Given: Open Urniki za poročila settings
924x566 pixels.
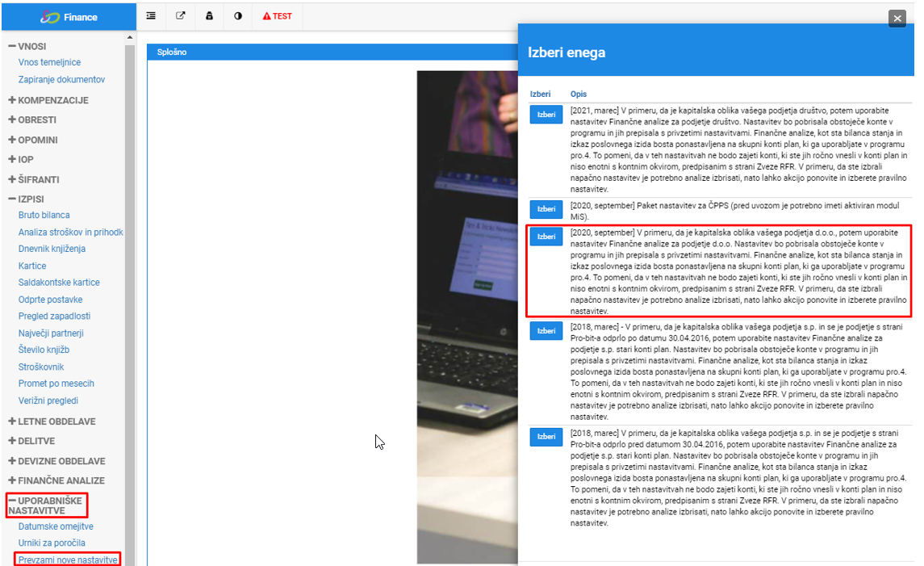Looking at the screenshot, I should 52,543.
